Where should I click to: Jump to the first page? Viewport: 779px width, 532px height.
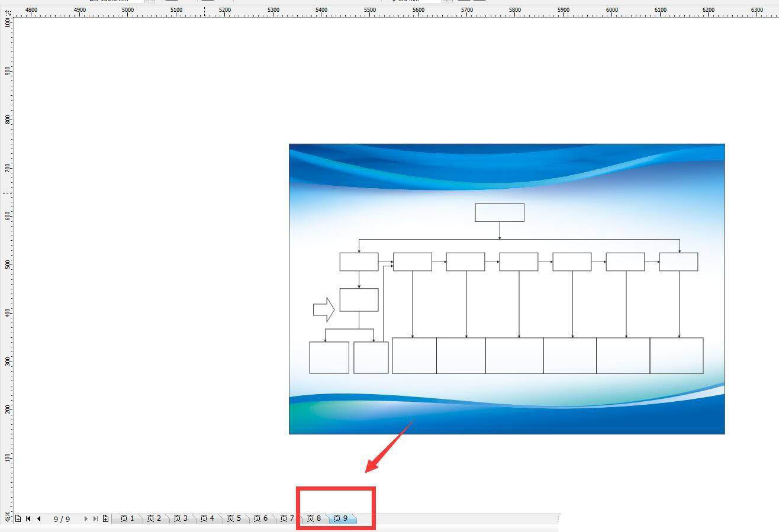pos(28,519)
